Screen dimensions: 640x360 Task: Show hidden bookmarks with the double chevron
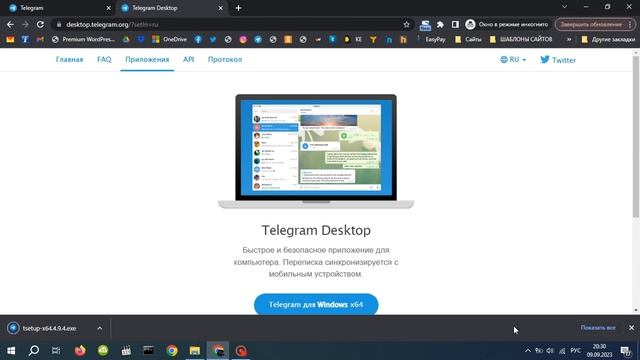pyautogui.click(x=569, y=40)
